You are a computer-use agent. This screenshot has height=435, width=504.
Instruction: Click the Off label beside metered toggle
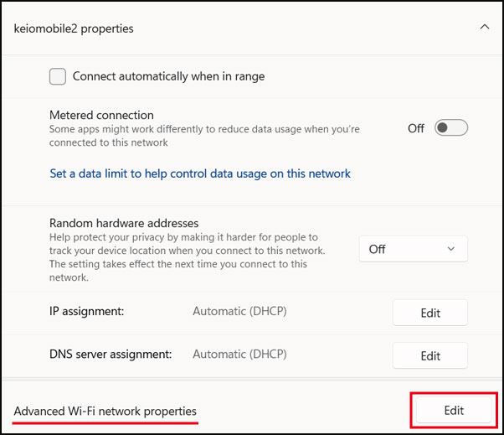(x=416, y=128)
